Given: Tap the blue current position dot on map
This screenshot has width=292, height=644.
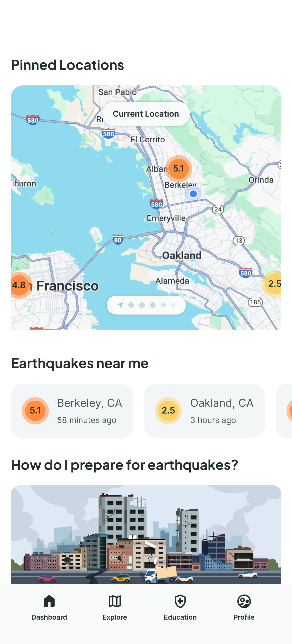Looking at the screenshot, I should click(193, 194).
